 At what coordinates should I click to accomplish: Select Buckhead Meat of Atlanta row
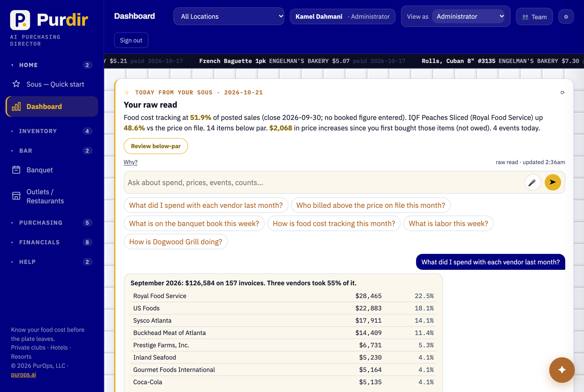click(x=283, y=333)
